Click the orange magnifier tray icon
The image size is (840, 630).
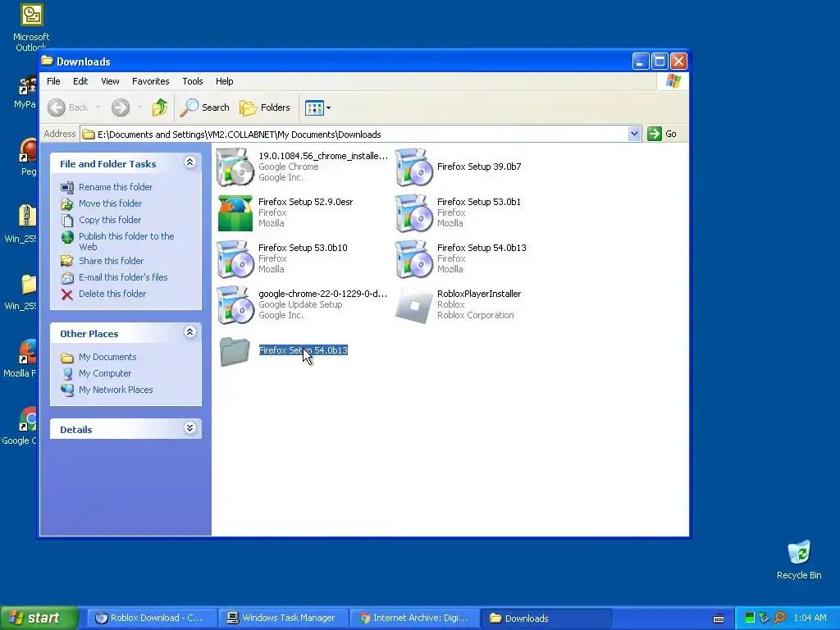coord(779,619)
